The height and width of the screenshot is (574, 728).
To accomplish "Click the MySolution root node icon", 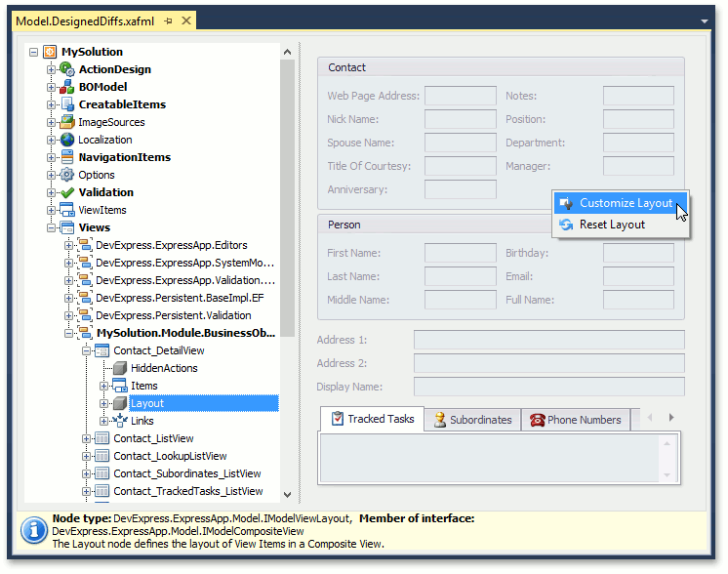I will (x=50, y=52).
